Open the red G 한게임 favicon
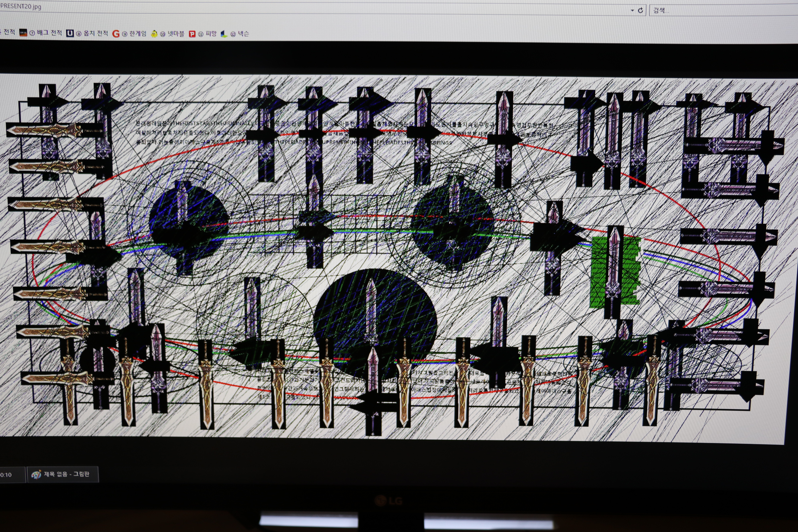Viewport: 798px width, 532px height. coord(116,34)
